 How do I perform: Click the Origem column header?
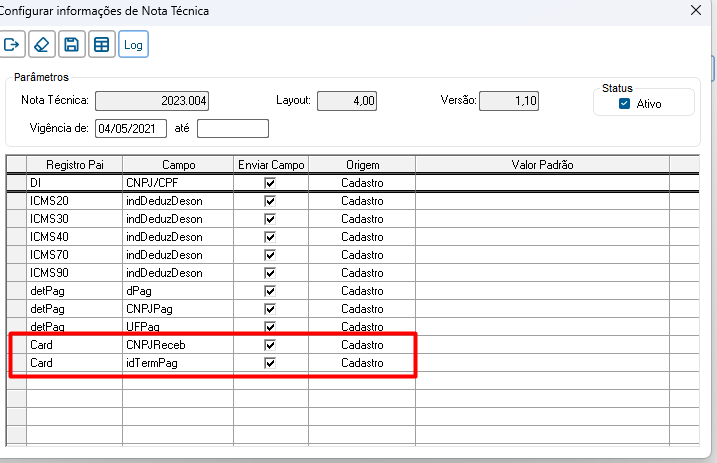[362, 164]
